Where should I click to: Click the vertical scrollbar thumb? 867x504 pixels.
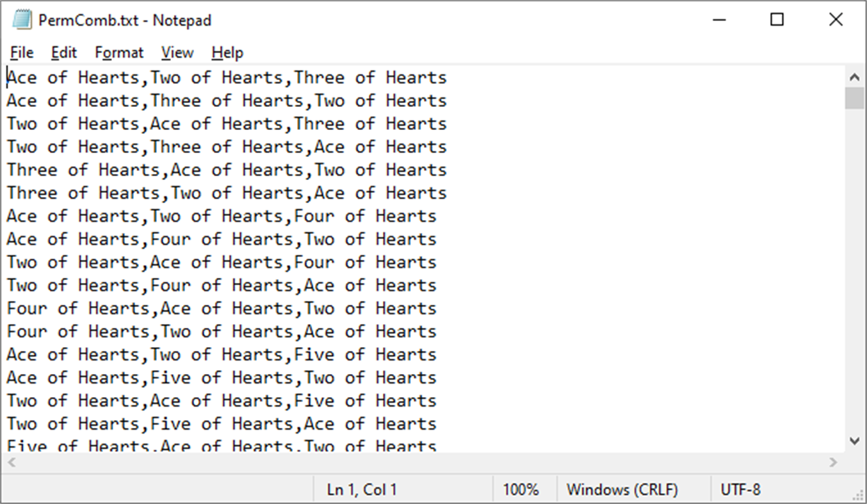(854, 99)
